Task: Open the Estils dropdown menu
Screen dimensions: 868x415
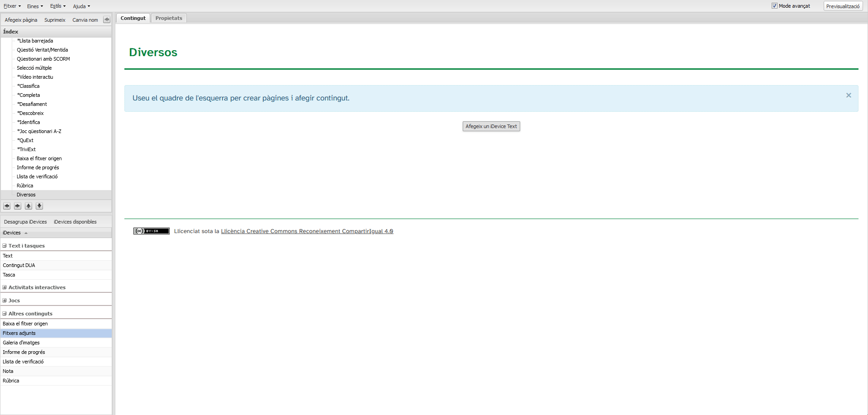Action: [x=57, y=6]
